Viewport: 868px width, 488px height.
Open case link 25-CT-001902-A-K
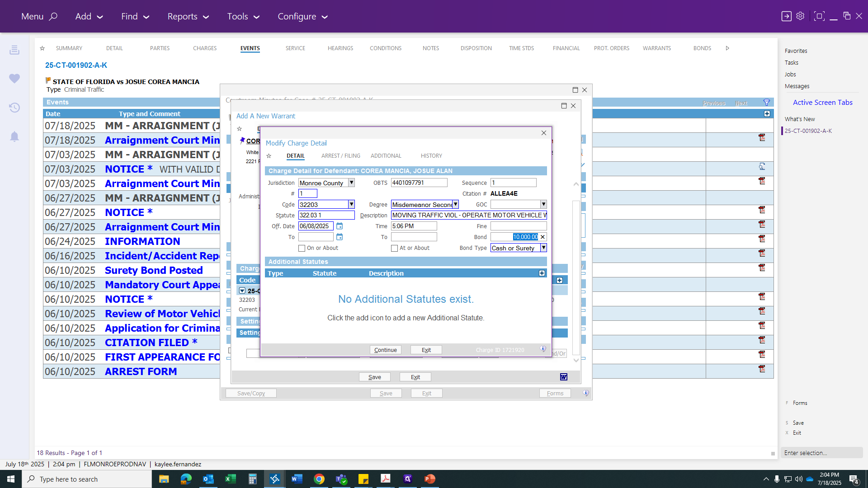tap(76, 65)
